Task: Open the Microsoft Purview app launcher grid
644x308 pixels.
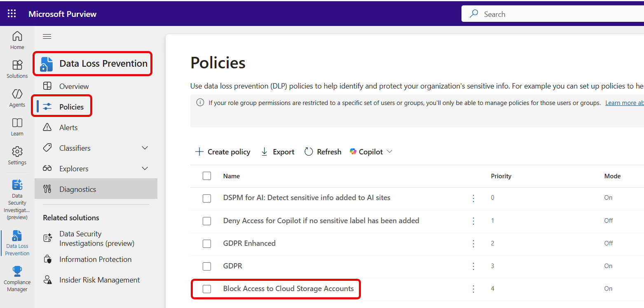Action: pos(12,13)
